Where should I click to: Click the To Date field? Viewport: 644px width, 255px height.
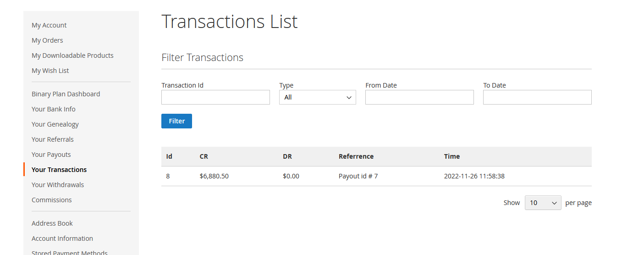pos(537,97)
